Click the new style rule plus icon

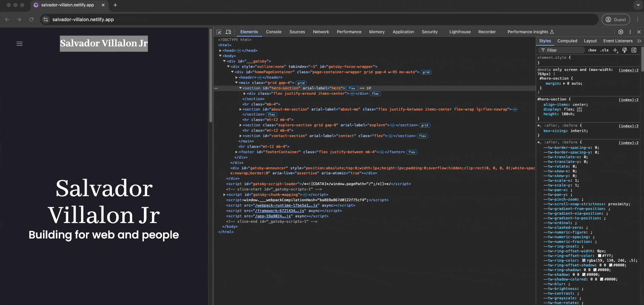(x=615, y=50)
